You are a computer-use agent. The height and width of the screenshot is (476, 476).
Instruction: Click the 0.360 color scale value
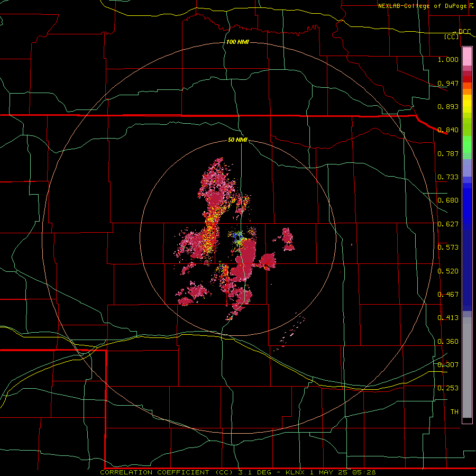coord(448,342)
